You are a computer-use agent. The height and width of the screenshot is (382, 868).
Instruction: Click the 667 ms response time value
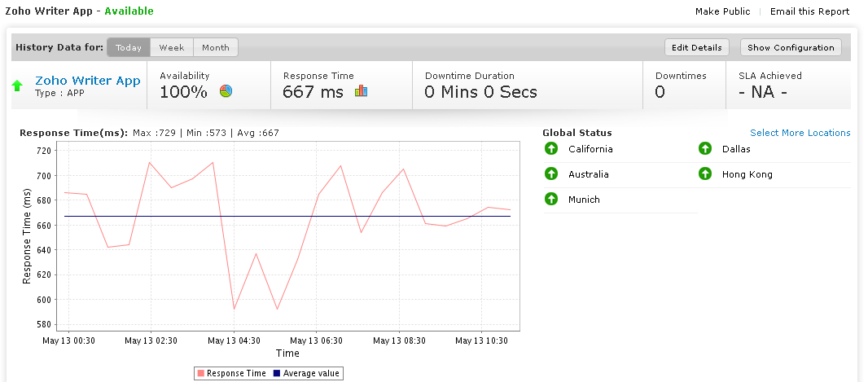pos(313,92)
